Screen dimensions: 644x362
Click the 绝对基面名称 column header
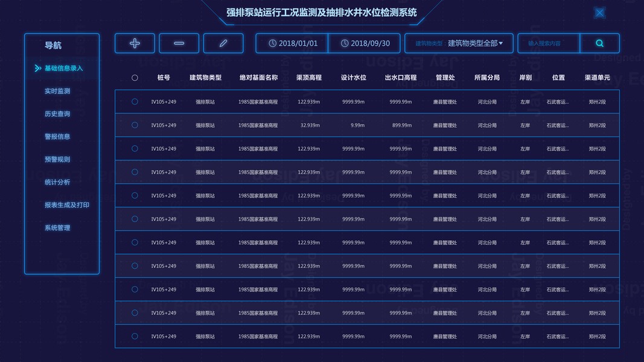[x=259, y=78]
